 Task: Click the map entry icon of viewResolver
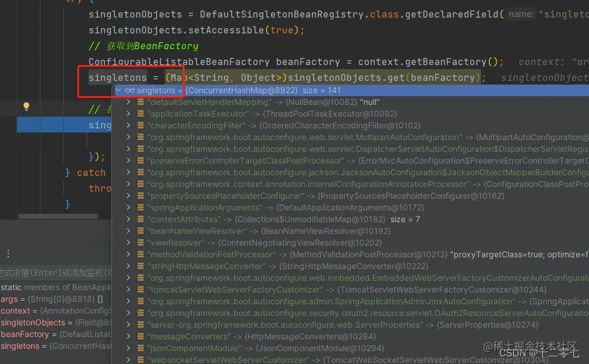point(141,243)
